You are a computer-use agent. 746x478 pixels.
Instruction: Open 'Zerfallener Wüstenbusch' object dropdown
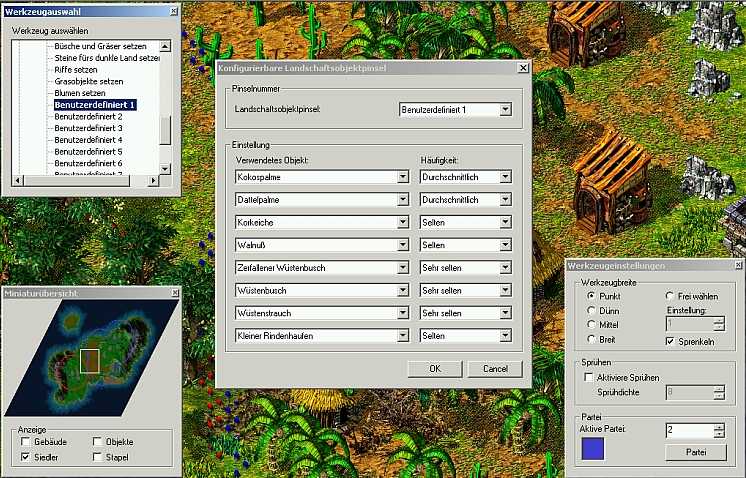point(402,268)
